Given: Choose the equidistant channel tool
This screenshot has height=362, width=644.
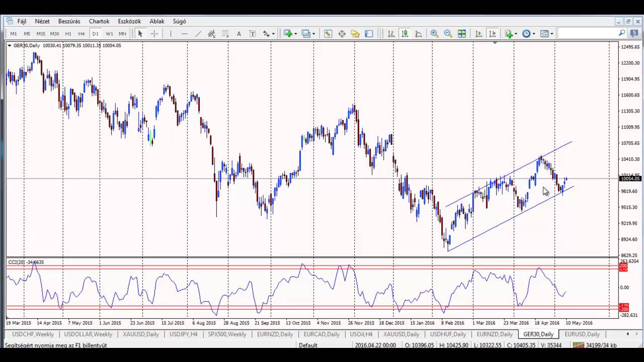Looking at the screenshot, I should tap(212, 34).
